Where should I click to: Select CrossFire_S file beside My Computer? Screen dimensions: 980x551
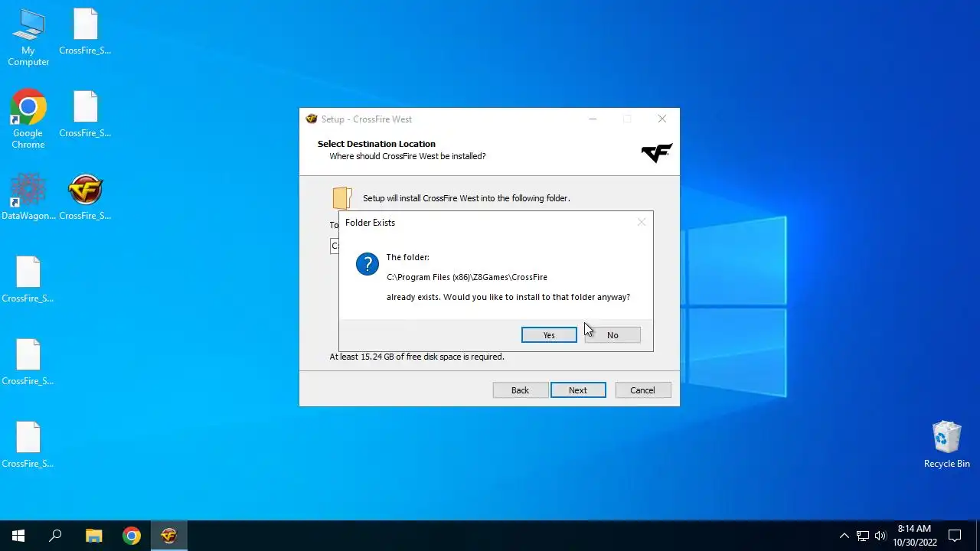tap(85, 32)
